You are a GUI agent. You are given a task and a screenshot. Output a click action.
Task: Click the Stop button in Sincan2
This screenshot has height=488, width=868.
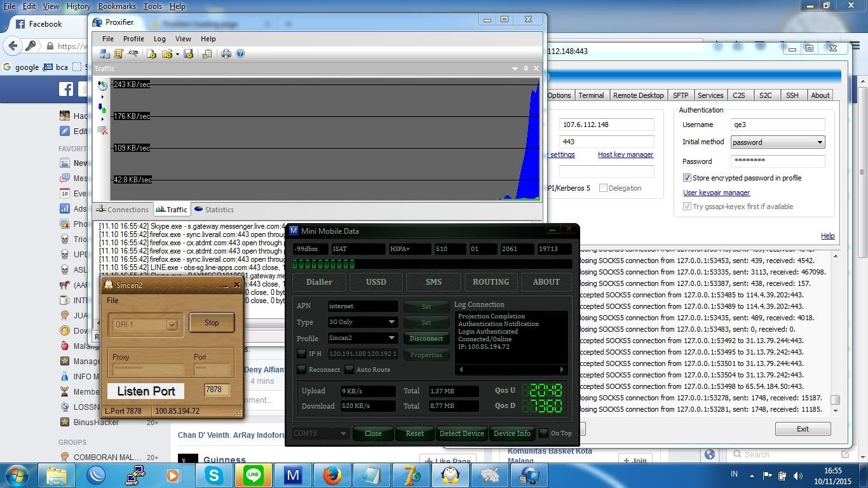(x=212, y=323)
